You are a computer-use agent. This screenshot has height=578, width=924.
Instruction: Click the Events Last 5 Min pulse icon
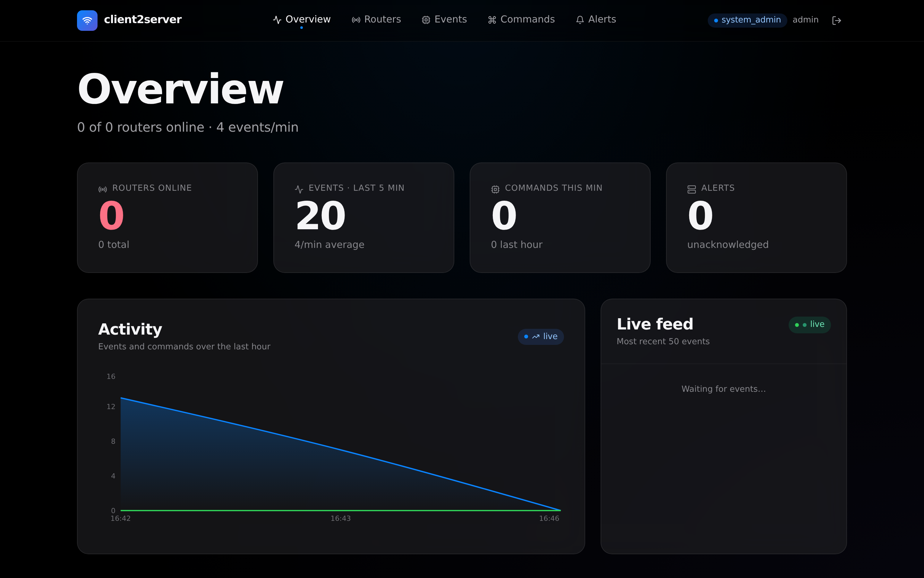[299, 189]
